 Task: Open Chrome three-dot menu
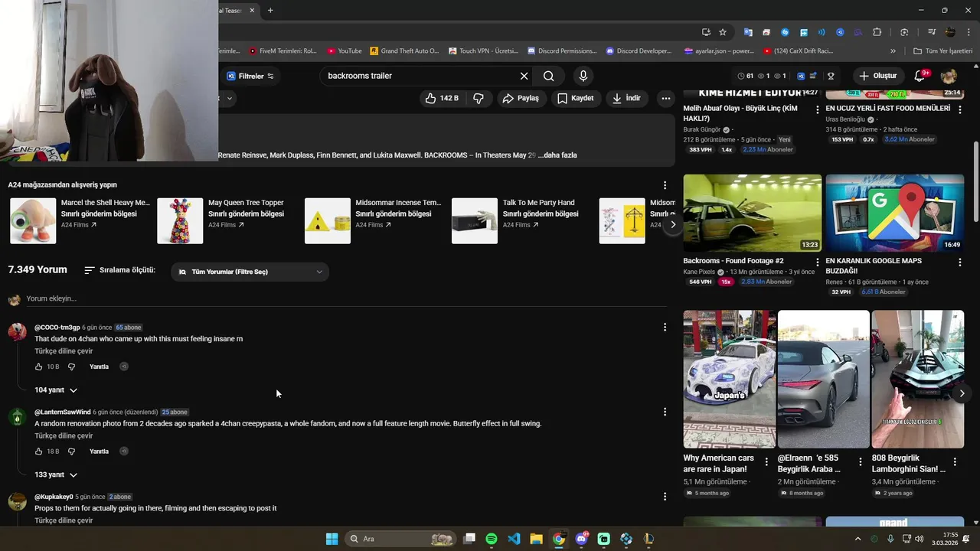(969, 32)
